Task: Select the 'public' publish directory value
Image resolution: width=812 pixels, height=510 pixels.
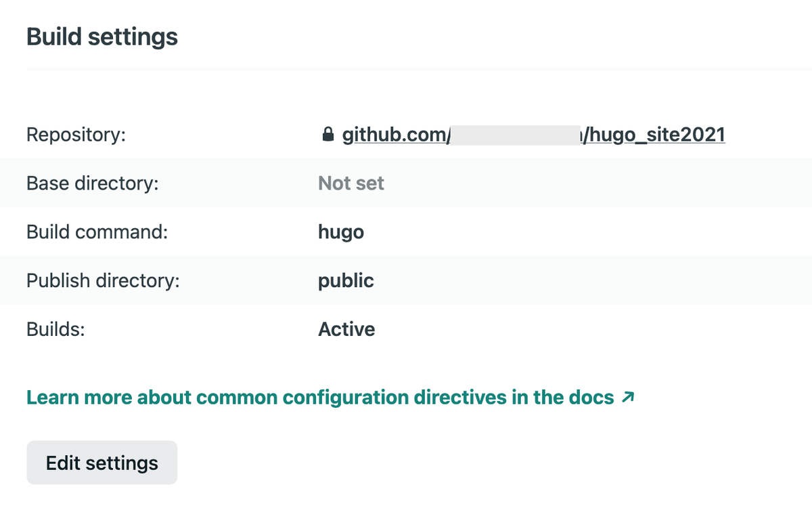Action: pos(346,280)
